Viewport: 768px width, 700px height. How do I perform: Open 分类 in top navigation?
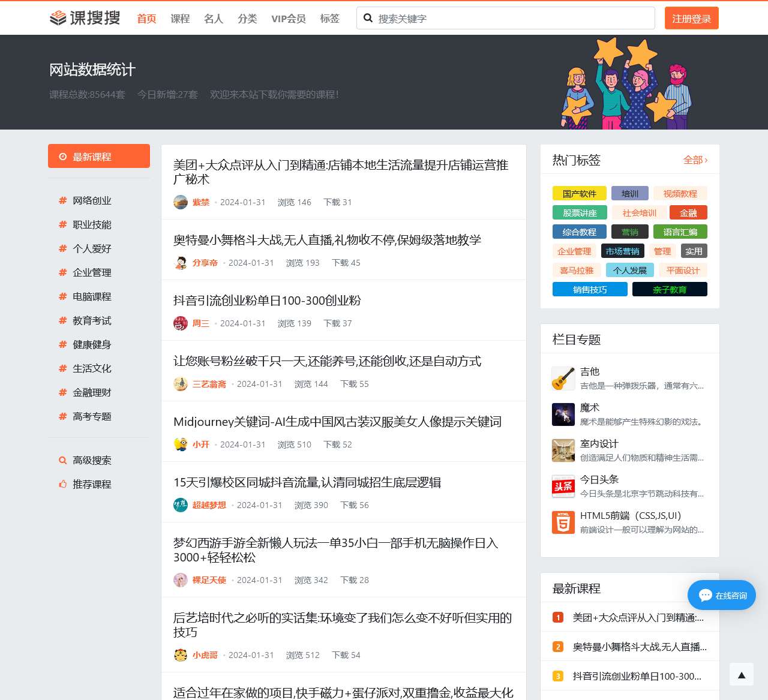coord(247,19)
